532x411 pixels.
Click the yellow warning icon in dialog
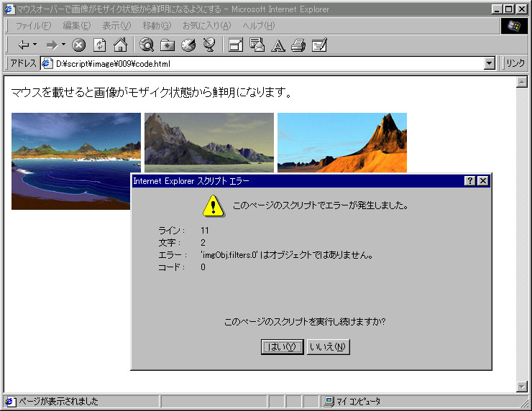pos(213,205)
